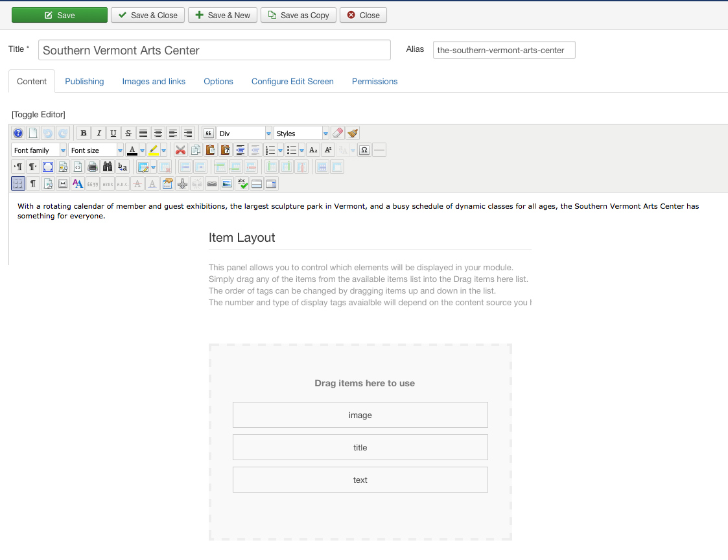
Task: Click the anchor icon
Action: pos(182,184)
